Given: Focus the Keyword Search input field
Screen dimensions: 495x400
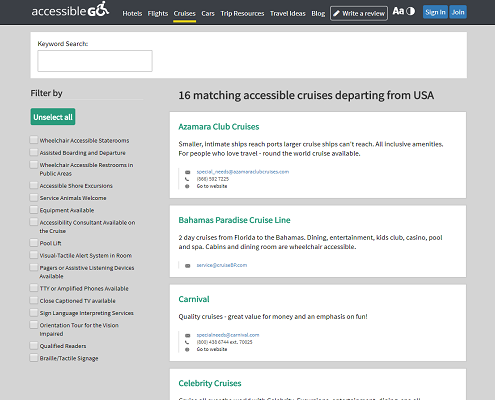Looking at the screenshot, I should click(95, 61).
